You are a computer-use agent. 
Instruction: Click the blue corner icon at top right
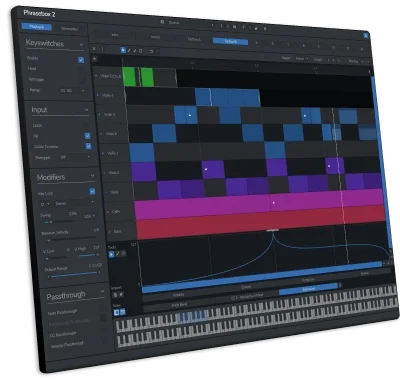click(x=366, y=35)
